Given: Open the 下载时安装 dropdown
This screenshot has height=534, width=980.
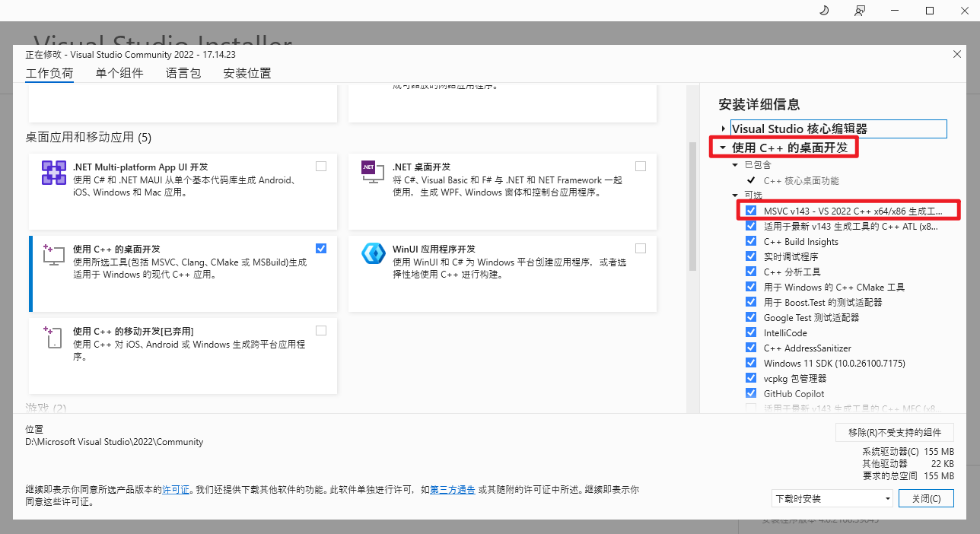Looking at the screenshot, I should [x=832, y=499].
